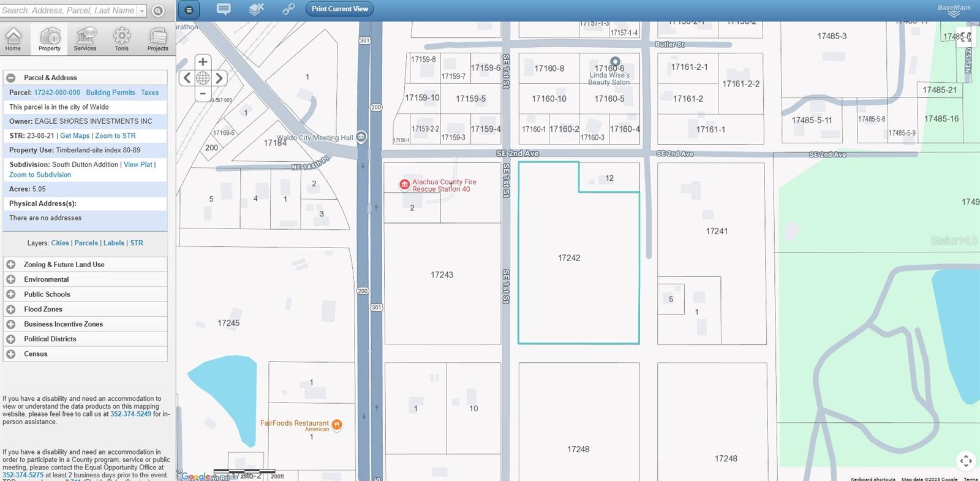Open the search type dropdown arrow
Screen dimensions: 980x481
[142, 11]
